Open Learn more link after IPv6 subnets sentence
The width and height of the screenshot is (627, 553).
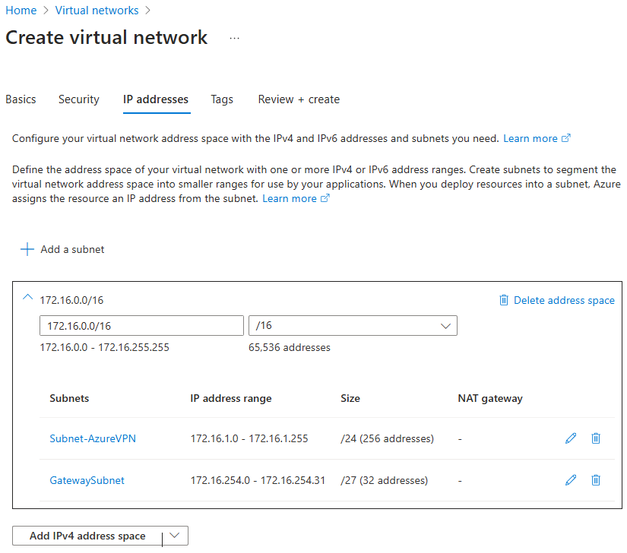coord(537,138)
